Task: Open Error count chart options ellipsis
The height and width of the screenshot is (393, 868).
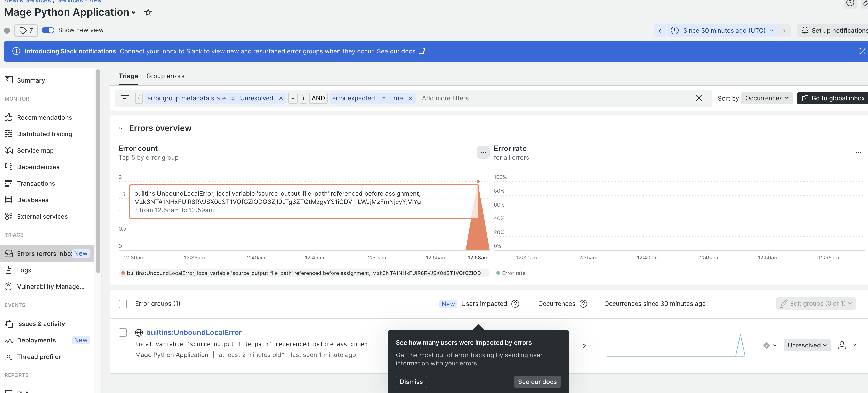Action: pyautogui.click(x=483, y=153)
